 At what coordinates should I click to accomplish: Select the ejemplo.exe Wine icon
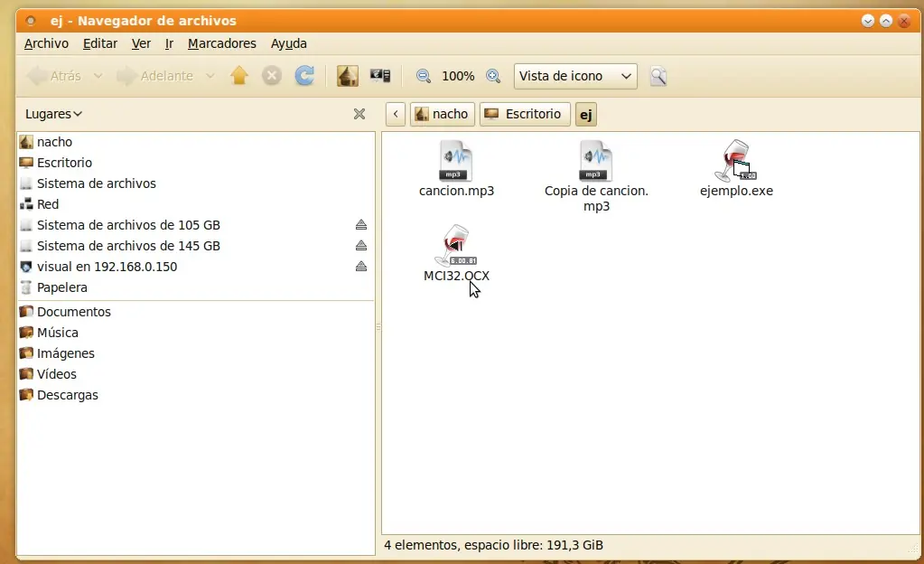(735, 161)
